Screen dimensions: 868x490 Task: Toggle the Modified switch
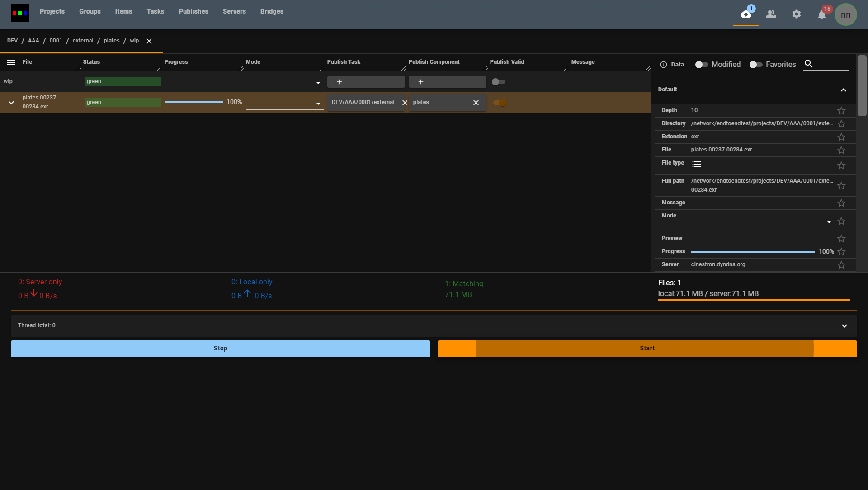(701, 65)
